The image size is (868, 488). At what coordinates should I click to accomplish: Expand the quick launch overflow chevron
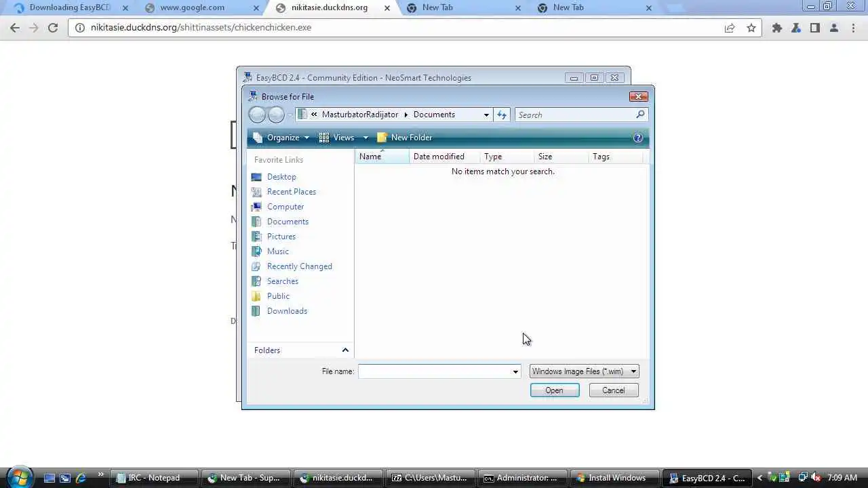click(100, 475)
